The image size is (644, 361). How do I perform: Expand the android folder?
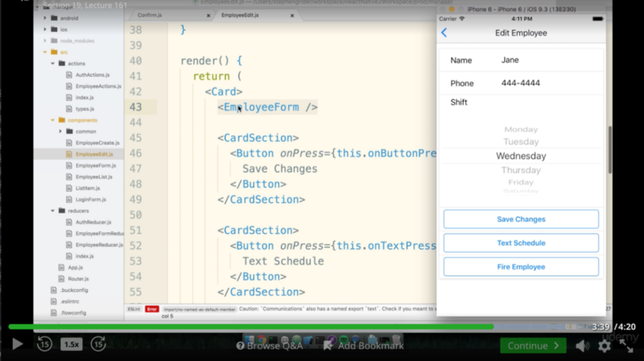tap(44, 17)
